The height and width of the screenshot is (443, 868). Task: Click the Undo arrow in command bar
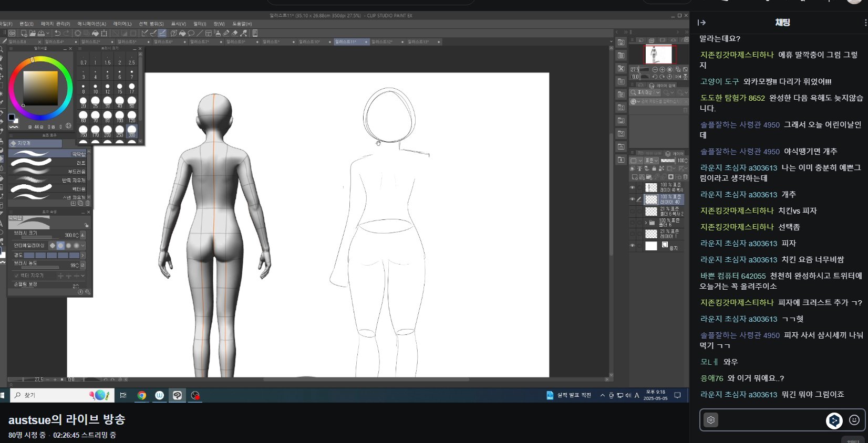[x=57, y=33]
